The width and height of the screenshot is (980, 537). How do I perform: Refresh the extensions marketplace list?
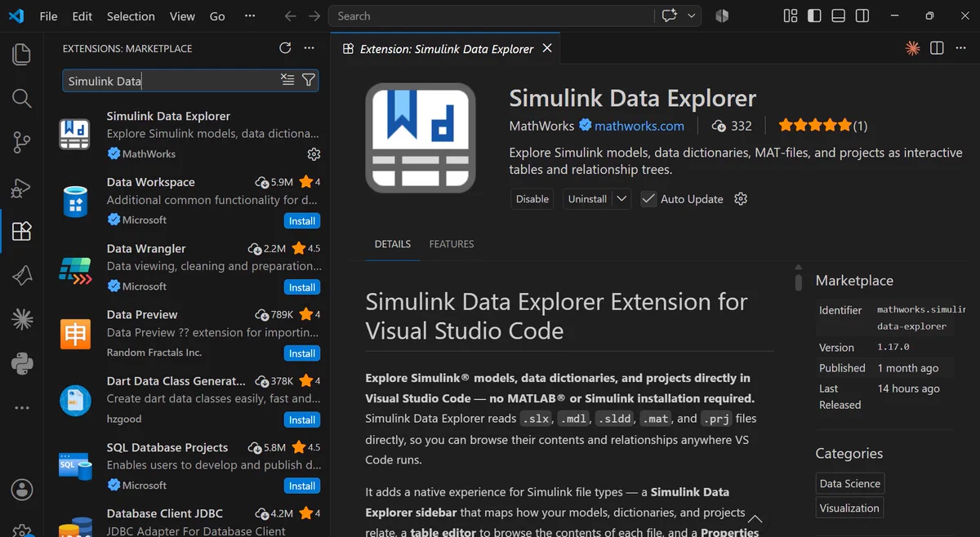(x=285, y=48)
